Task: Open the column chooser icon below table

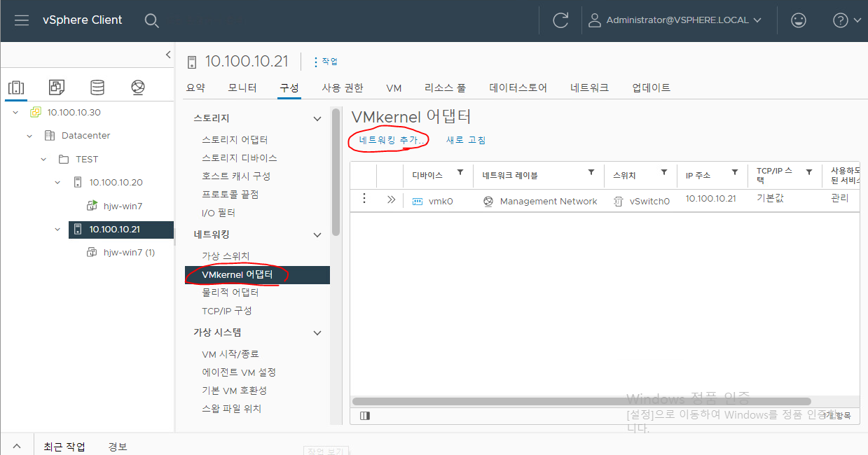Action: coord(365,416)
